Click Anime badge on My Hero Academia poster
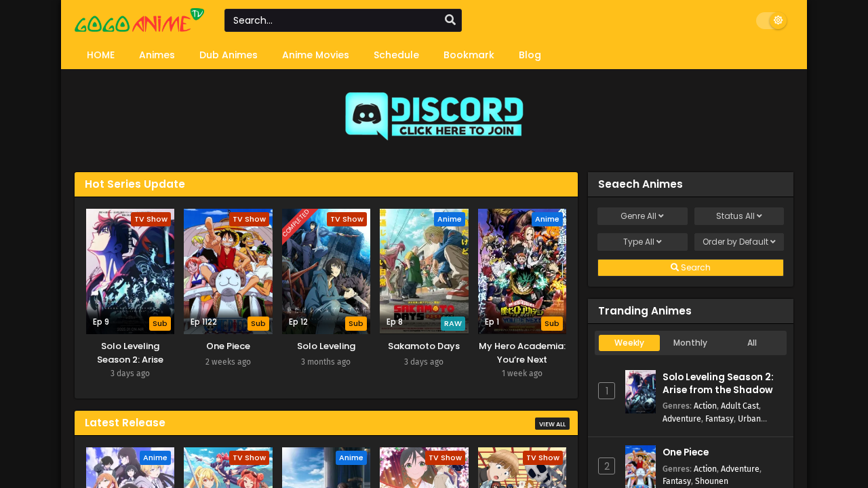Screen dimensions: 868x488 tap(547, 219)
